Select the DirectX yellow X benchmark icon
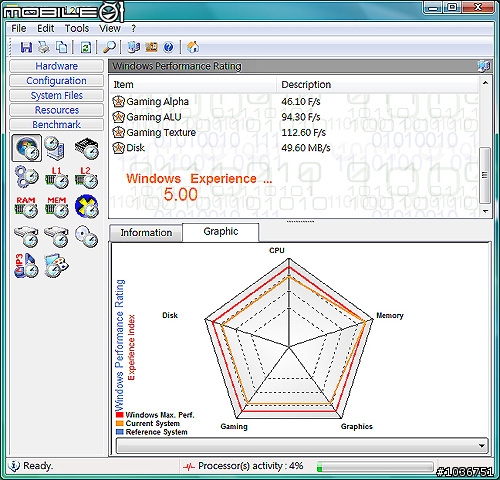The width and height of the screenshot is (500, 480). pos(87,207)
